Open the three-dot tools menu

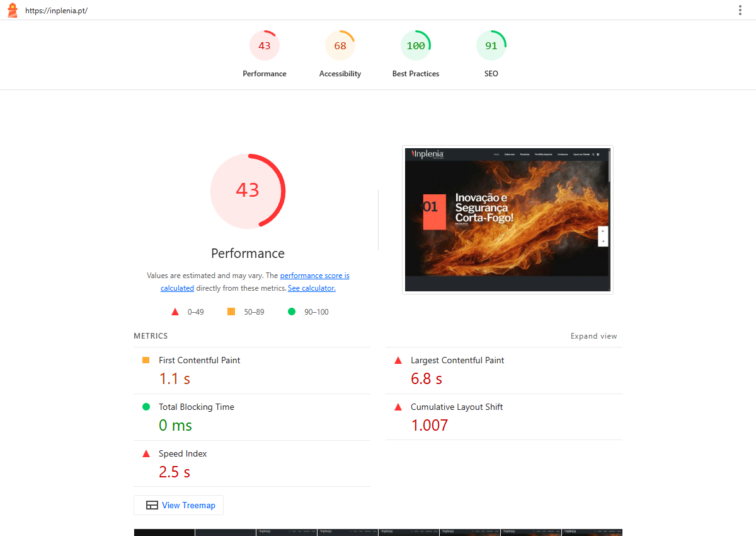pos(740,10)
